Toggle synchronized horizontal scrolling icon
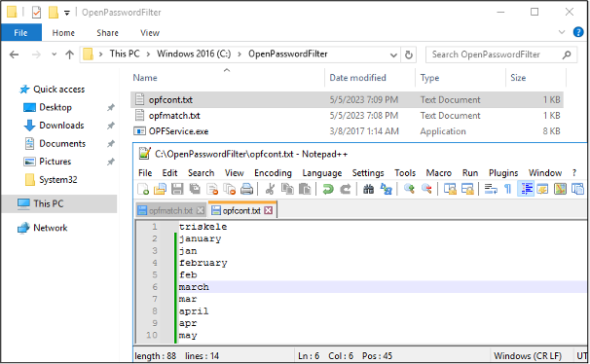This screenshot has height=364, width=590. pyautogui.click(x=467, y=189)
